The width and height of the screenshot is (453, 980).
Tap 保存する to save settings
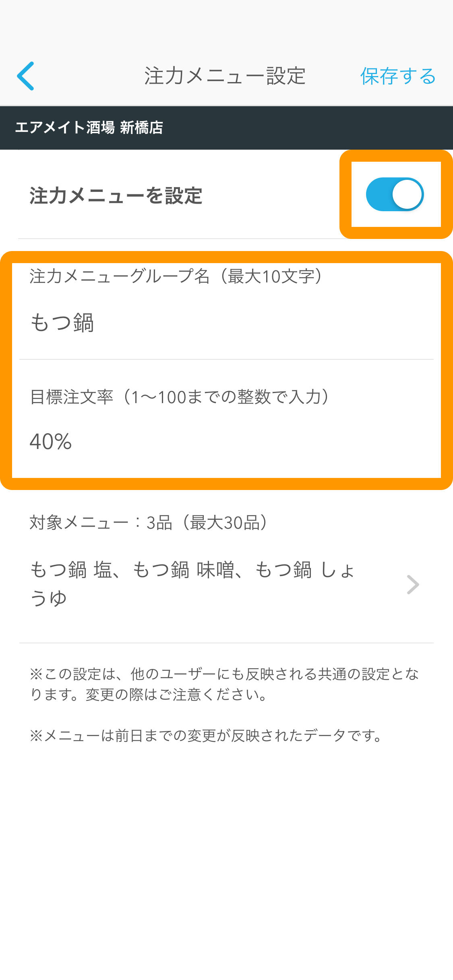pyautogui.click(x=398, y=76)
